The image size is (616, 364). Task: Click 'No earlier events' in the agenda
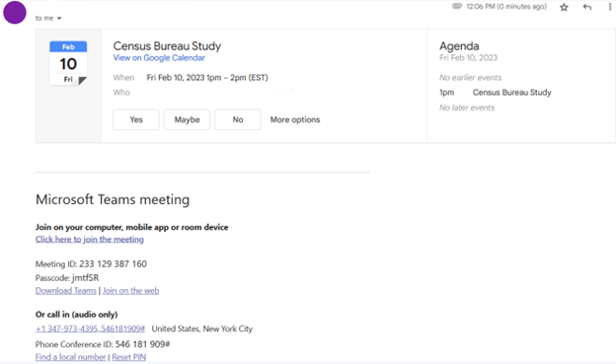470,77
